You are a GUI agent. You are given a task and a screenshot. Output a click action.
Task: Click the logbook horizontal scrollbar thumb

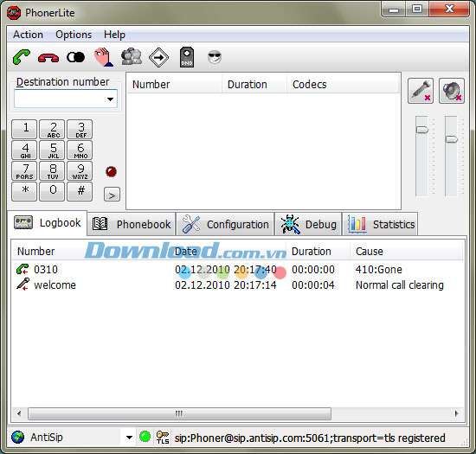tap(179, 413)
